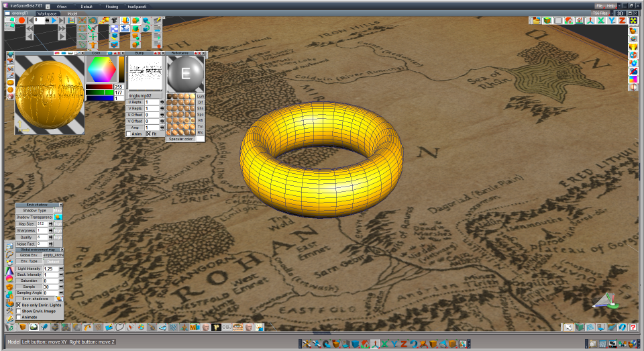Select the object pointer arrow tool

tap(568, 327)
